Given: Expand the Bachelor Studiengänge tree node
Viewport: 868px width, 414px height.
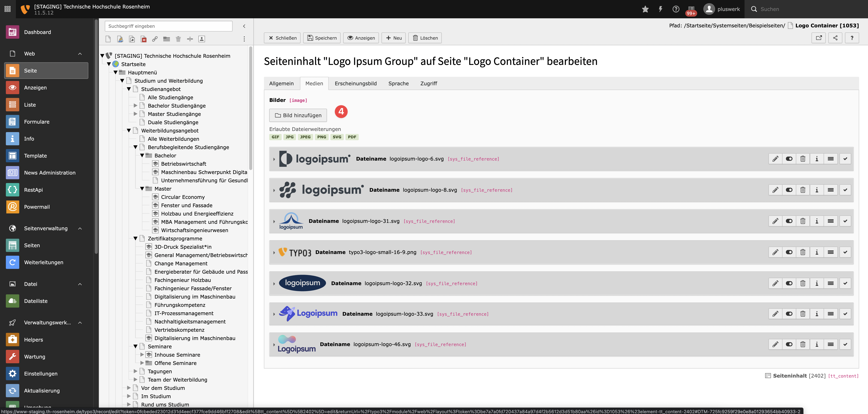Looking at the screenshot, I should click(136, 106).
